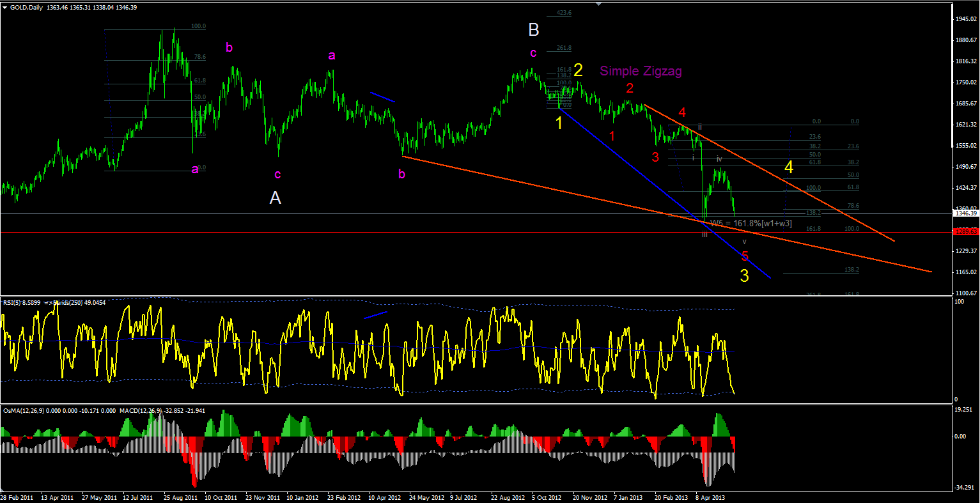The width and height of the screenshot is (980, 503).
Task: Click the '28 Feb 2011' date label
Action: (18, 497)
